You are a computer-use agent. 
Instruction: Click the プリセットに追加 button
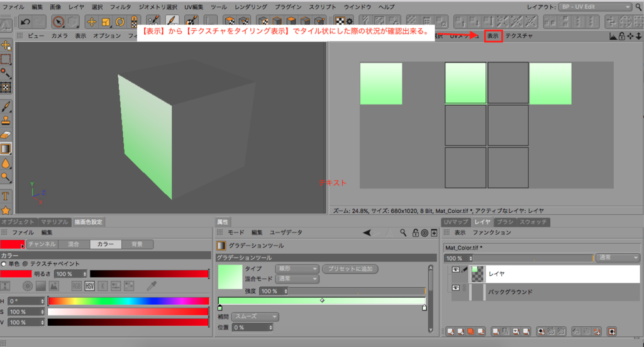coord(350,269)
